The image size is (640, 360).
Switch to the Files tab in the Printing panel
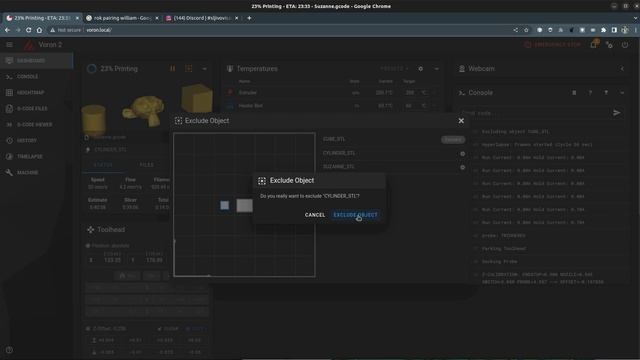click(x=147, y=165)
